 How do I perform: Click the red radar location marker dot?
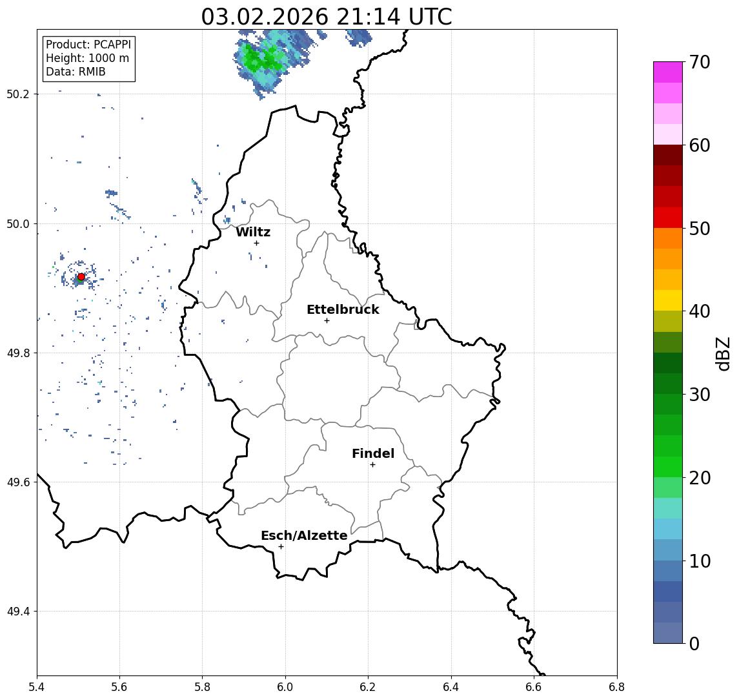81,277
